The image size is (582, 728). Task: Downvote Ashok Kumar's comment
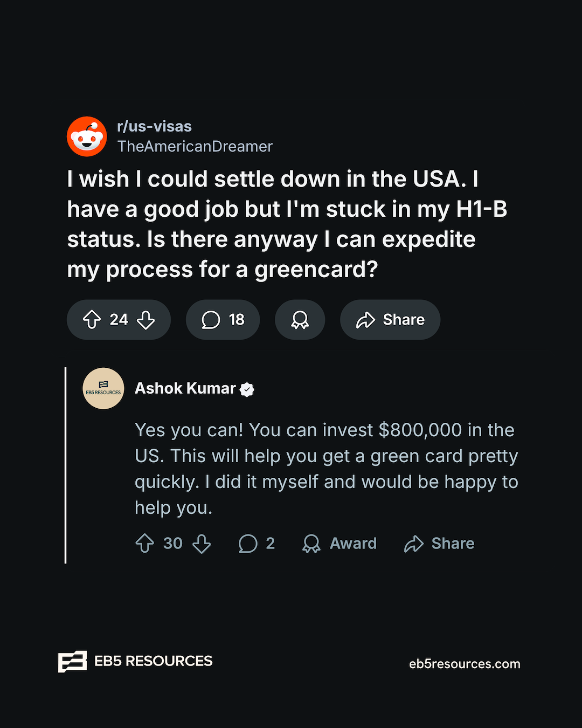tap(202, 543)
